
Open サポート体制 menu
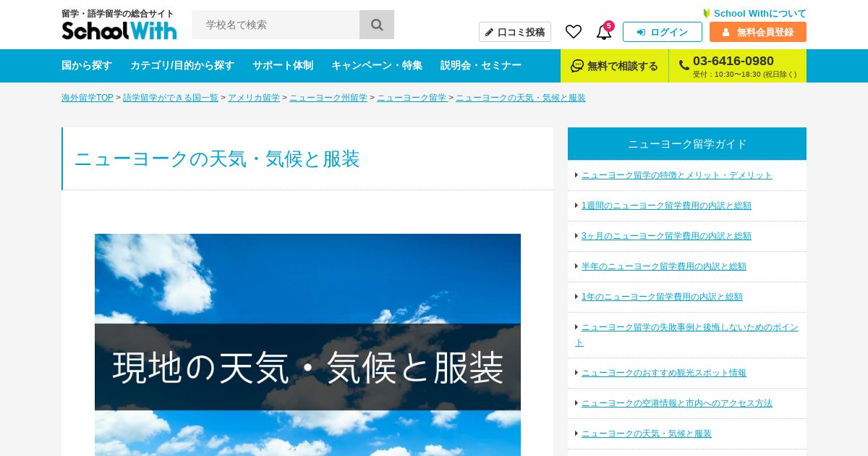(283, 65)
